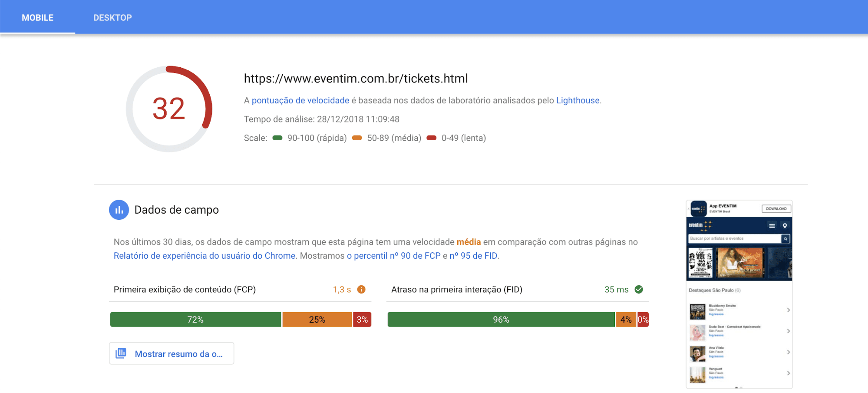Viewport: 868px width, 393px height.
Task: Click the orange FCP info icon
Action: click(x=361, y=290)
